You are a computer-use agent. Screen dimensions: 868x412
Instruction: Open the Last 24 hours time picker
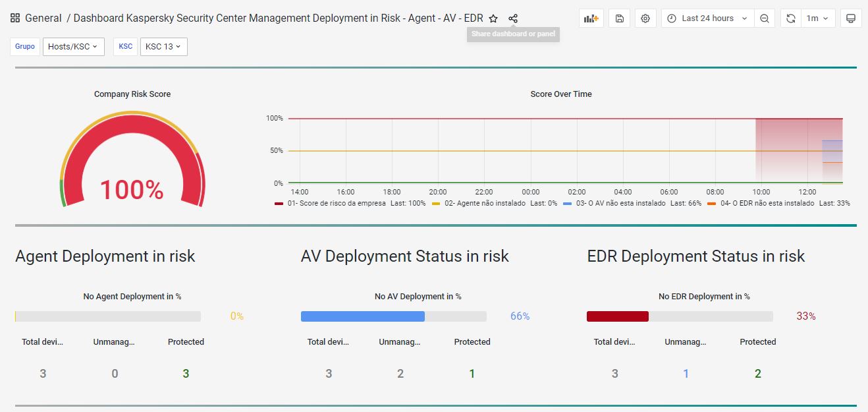(708, 18)
